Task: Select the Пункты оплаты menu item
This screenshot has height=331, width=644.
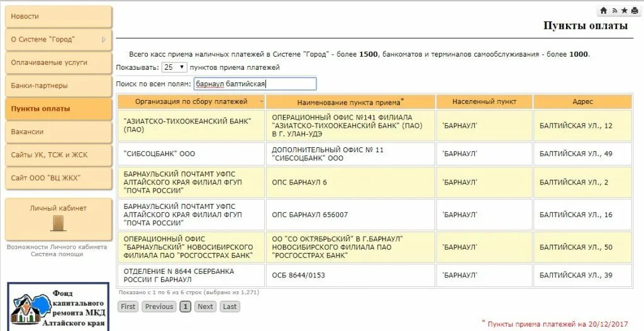Action: tap(58, 109)
